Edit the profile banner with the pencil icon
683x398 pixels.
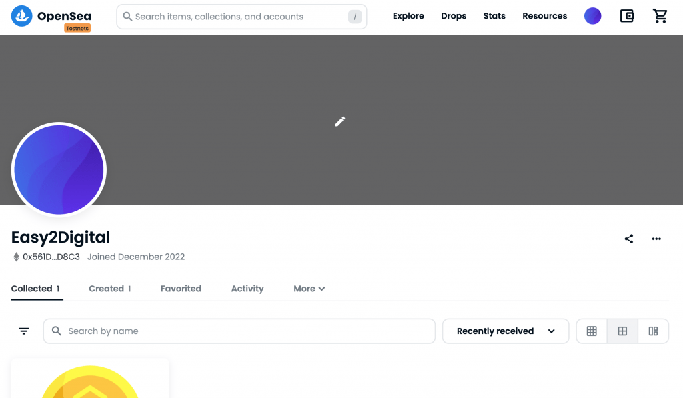click(340, 121)
